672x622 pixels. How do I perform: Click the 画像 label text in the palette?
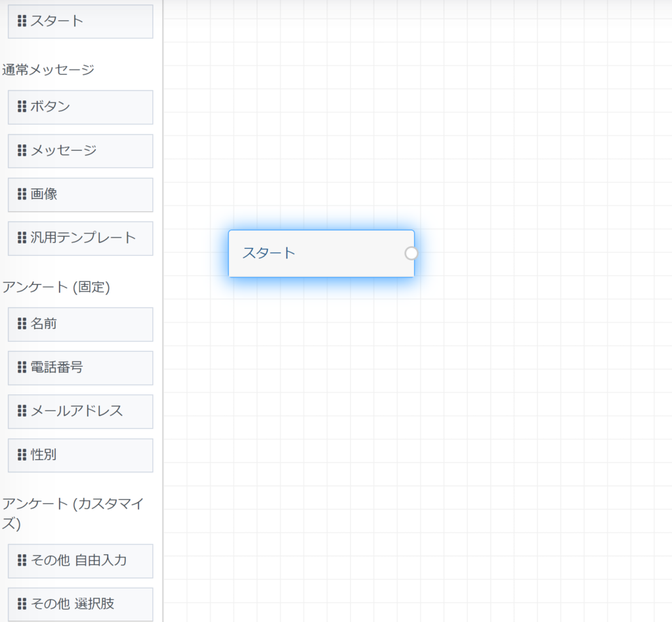[x=44, y=195]
